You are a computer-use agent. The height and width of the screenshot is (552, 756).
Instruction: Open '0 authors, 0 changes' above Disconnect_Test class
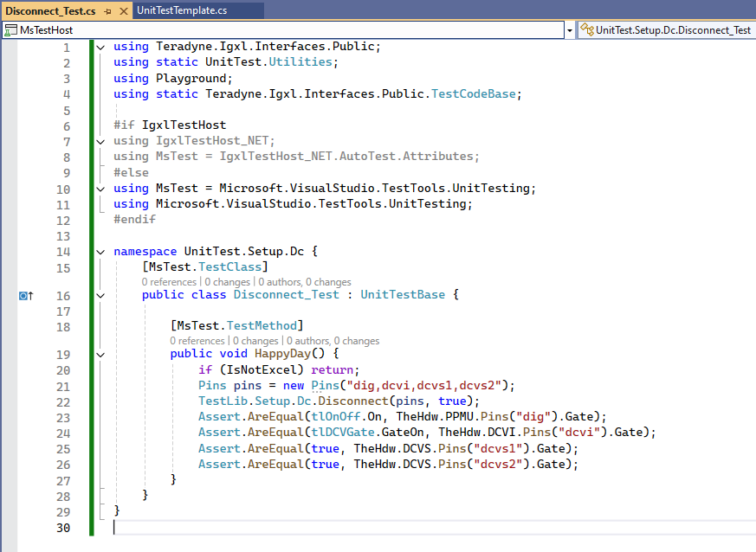[x=305, y=282]
